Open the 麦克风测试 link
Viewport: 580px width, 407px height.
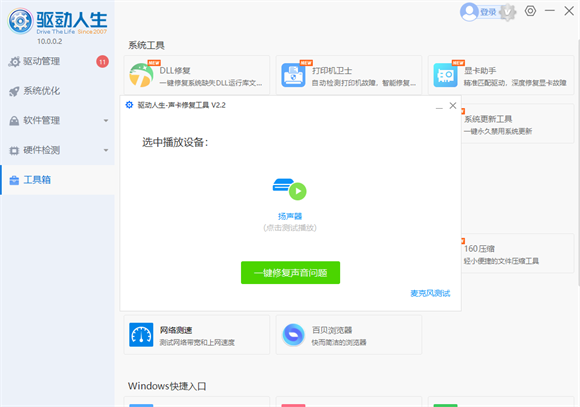tap(430, 293)
